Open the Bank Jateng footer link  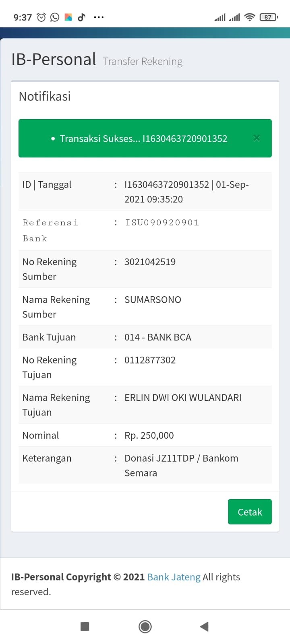coord(174,577)
